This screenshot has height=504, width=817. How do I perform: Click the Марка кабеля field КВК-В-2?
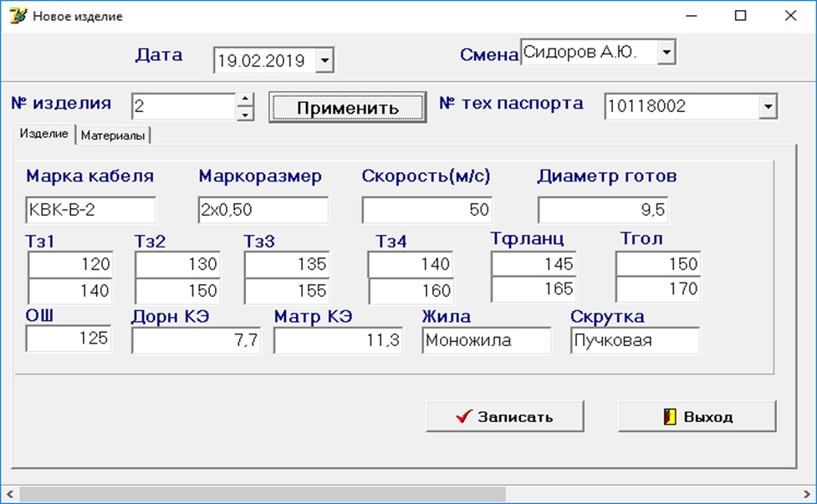click(x=90, y=210)
